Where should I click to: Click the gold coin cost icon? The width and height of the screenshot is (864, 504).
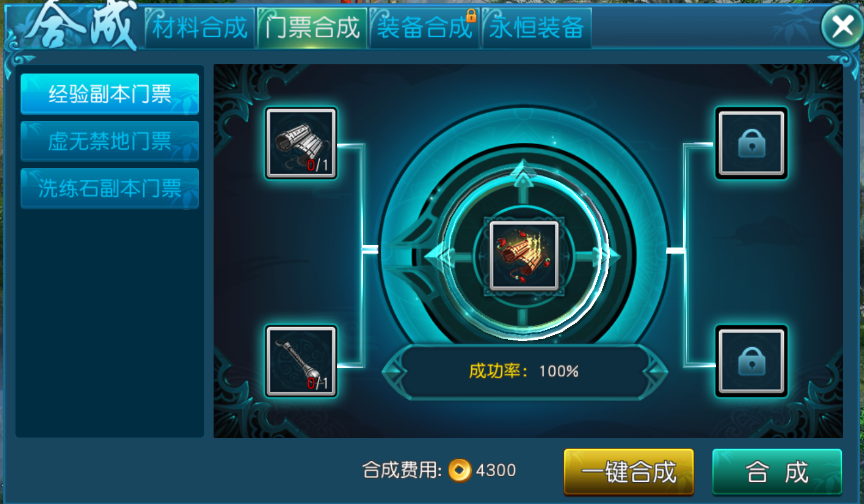tap(460, 470)
